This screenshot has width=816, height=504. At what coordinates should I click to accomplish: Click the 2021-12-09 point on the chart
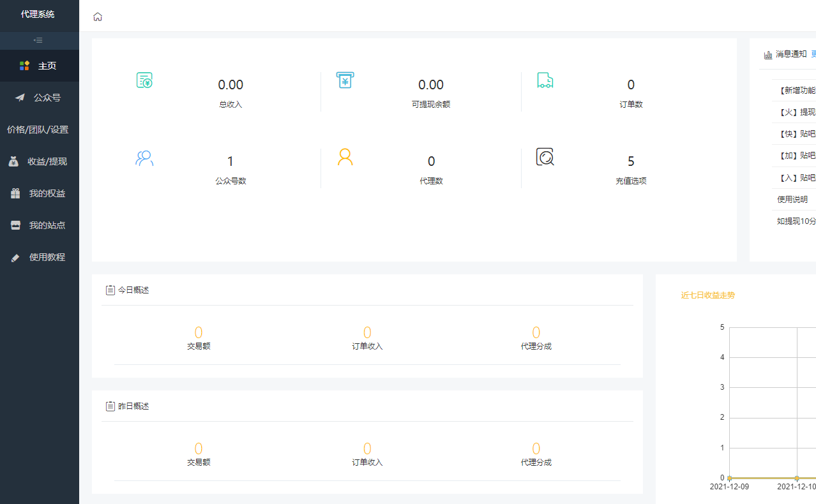[x=729, y=477]
